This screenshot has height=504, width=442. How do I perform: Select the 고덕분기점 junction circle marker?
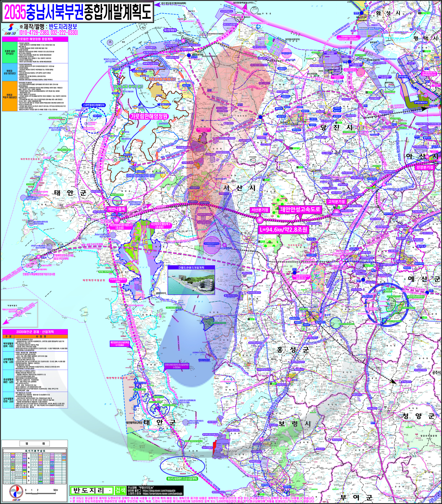[x=336, y=211]
